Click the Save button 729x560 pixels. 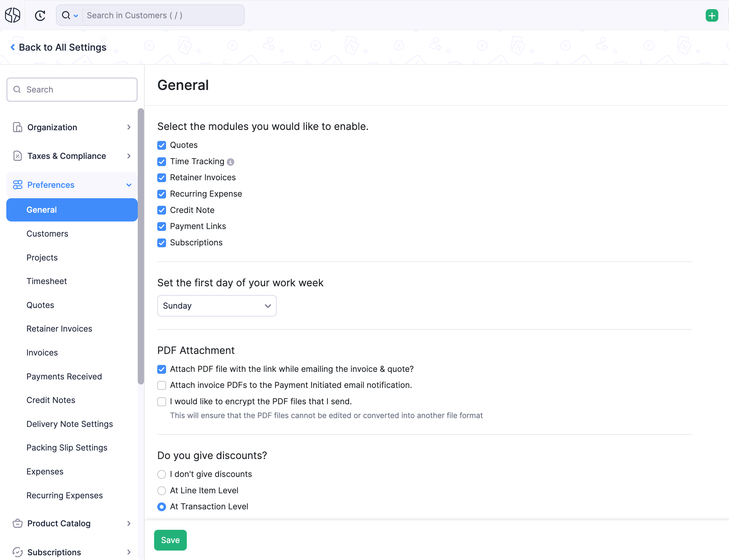click(x=170, y=540)
